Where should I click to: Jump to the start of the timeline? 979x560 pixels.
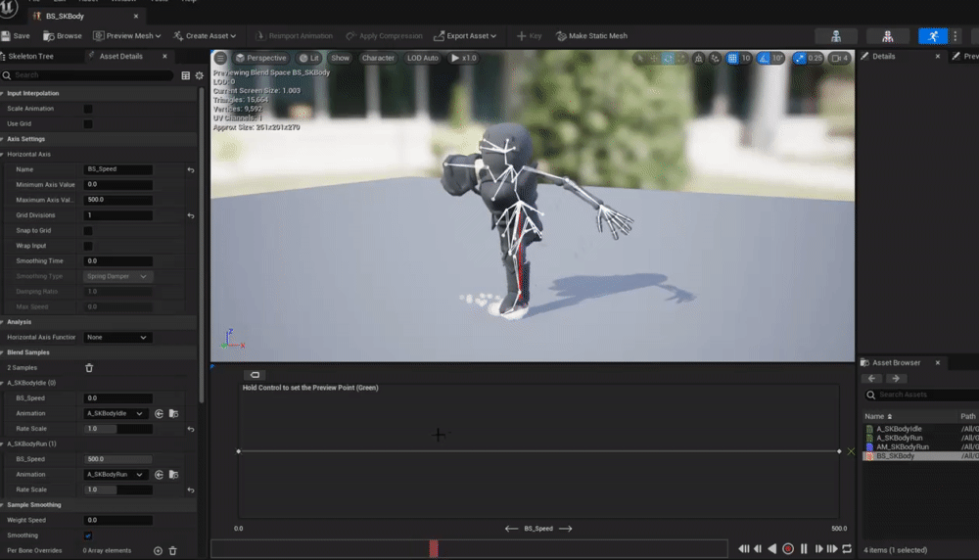[x=744, y=549]
